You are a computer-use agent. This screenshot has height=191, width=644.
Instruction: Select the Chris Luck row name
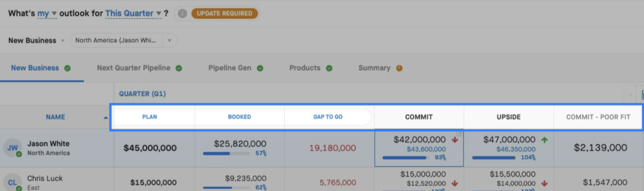pyautogui.click(x=45, y=178)
